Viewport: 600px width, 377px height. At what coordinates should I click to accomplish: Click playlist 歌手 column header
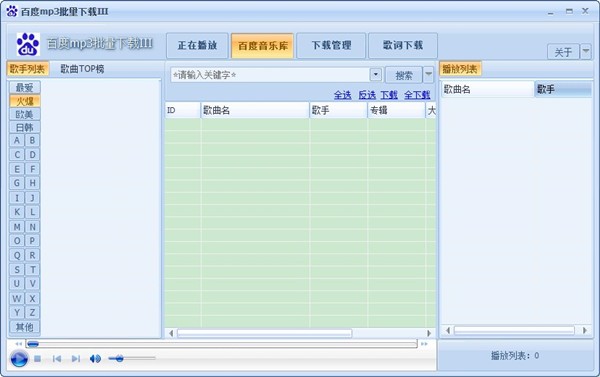click(563, 90)
